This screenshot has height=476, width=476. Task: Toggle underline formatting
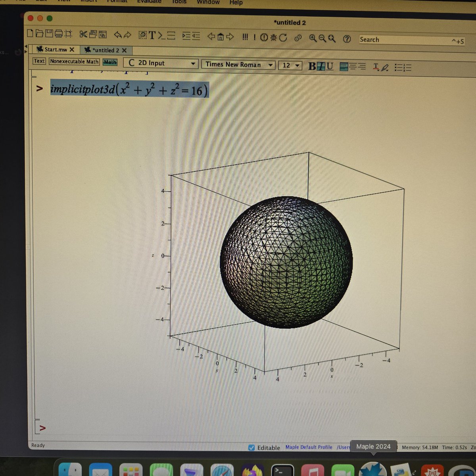coord(330,66)
